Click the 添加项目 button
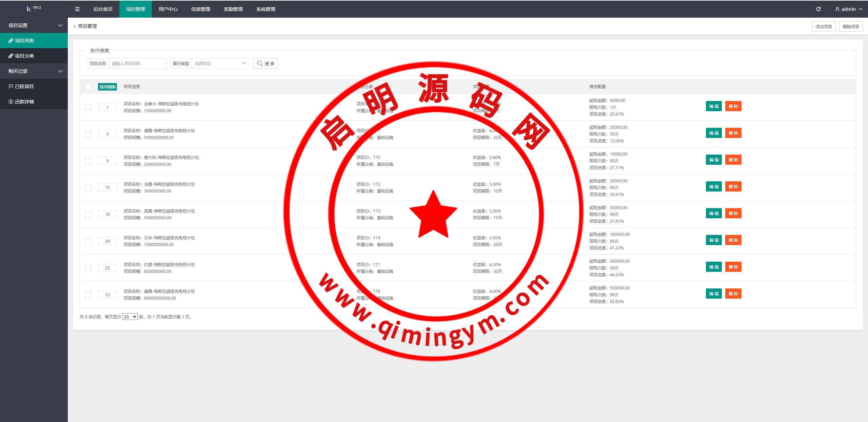 (824, 26)
